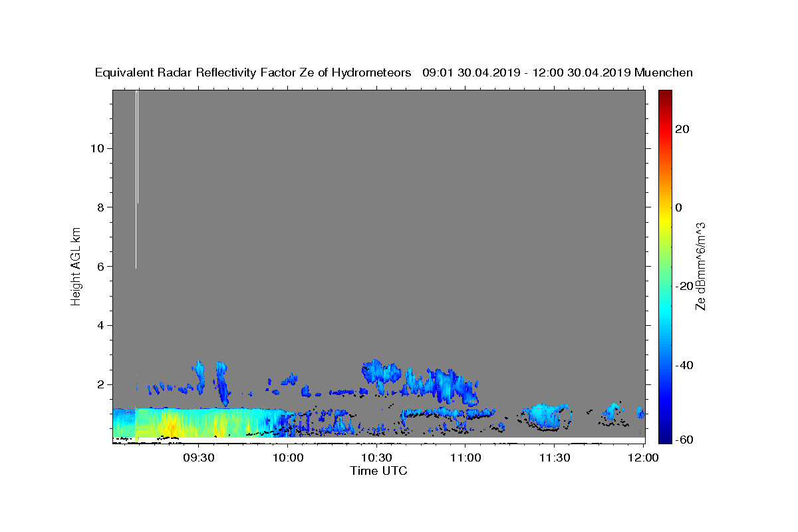798x532 pixels.
Task: Click the yellow-green high reflectivity layer near 09:20
Action: (170, 424)
